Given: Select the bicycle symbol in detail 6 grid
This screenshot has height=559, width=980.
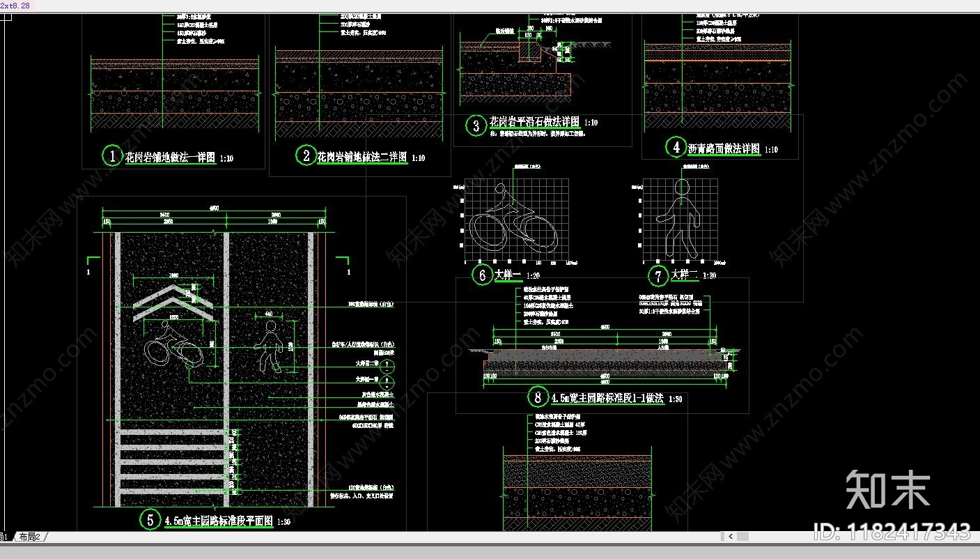Looking at the screenshot, I should tap(514, 217).
